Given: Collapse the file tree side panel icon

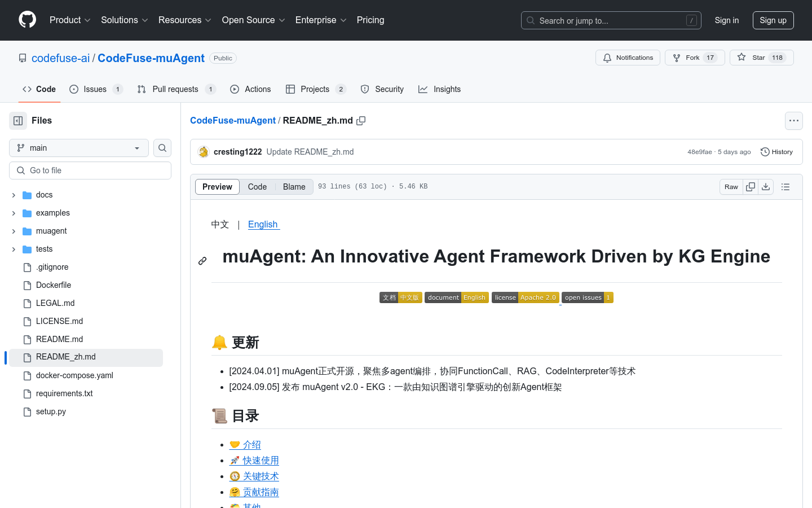Looking at the screenshot, I should pos(18,121).
